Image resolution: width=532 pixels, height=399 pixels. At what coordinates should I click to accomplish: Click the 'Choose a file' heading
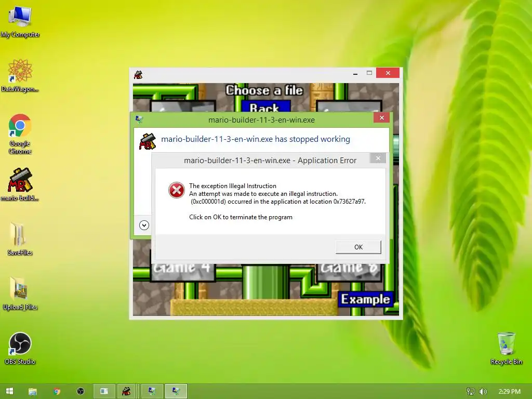(x=264, y=90)
